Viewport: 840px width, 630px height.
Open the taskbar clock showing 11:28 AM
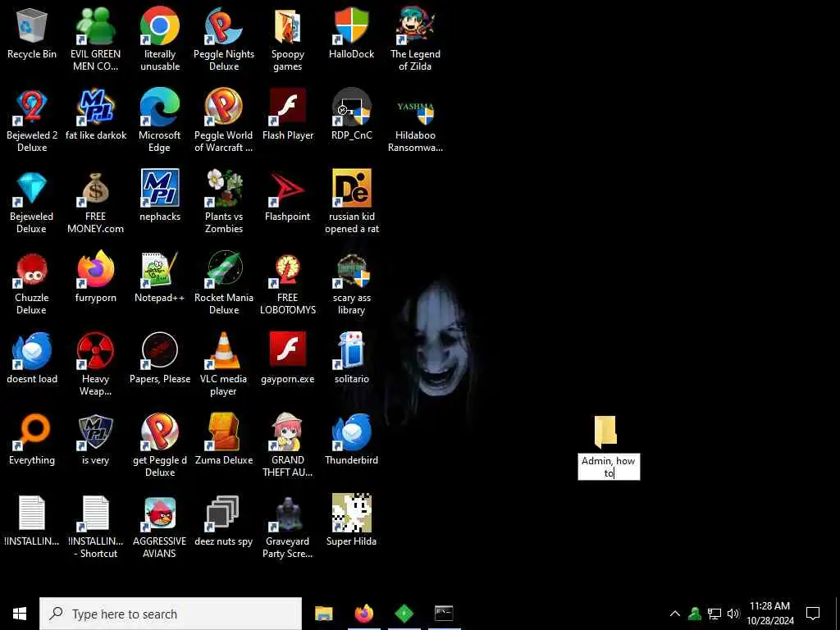click(x=769, y=614)
